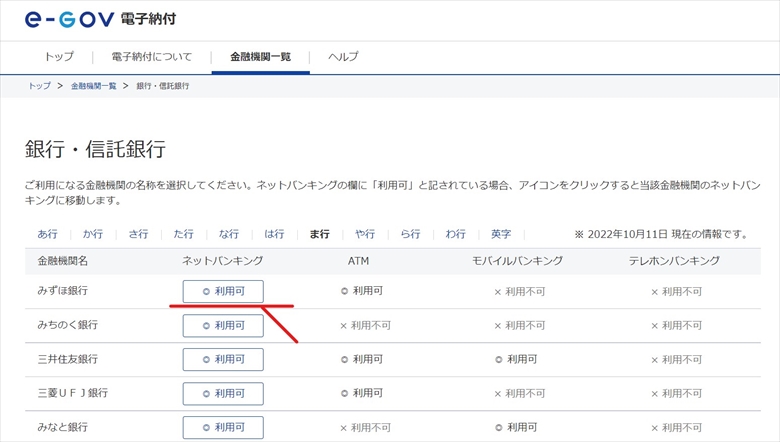
Task: Click 三菱UFJ銀行 telephone banking 利用不可 cell
Action: [677, 394]
